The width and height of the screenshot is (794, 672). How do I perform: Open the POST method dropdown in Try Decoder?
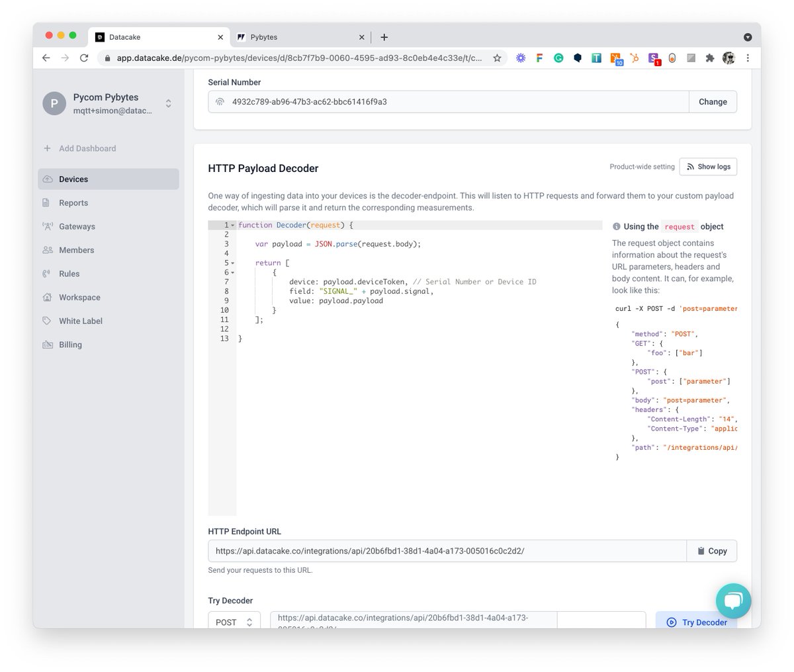coord(234,622)
